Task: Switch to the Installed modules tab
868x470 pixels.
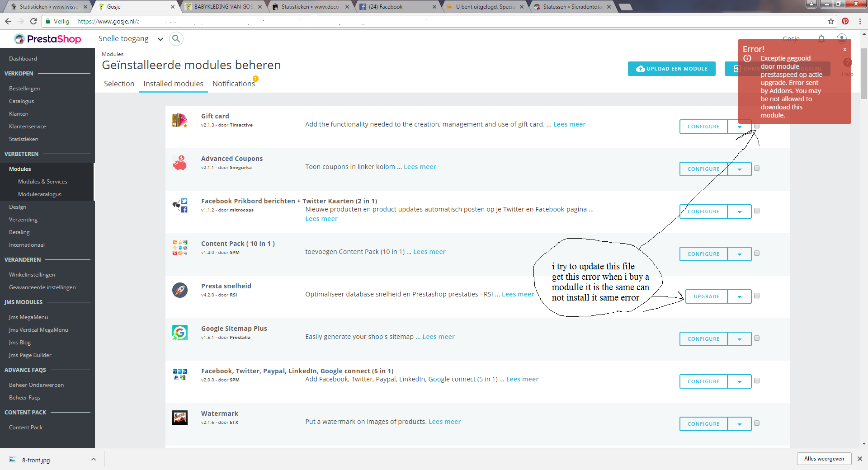Action: click(174, 84)
